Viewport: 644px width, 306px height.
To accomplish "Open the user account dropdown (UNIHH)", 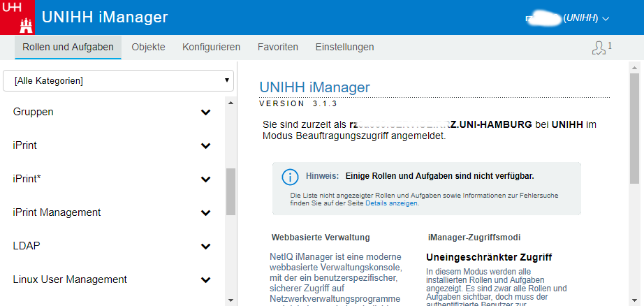I will [567, 18].
